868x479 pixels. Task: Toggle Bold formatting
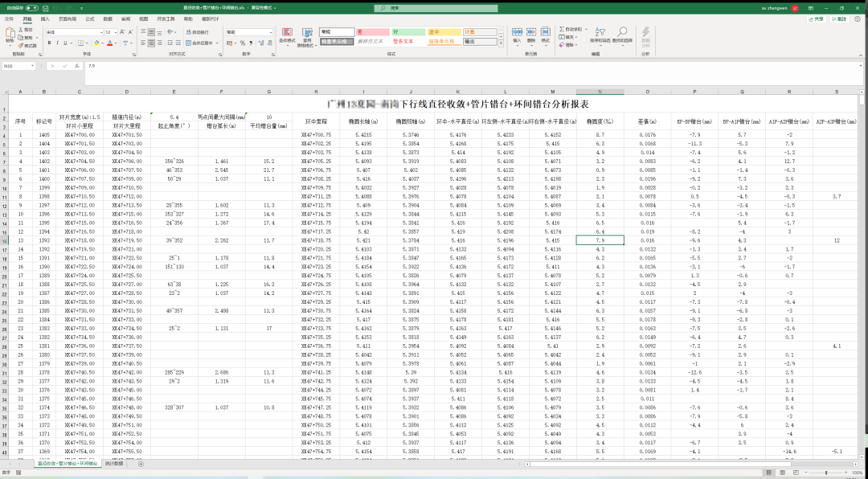click(x=49, y=43)
